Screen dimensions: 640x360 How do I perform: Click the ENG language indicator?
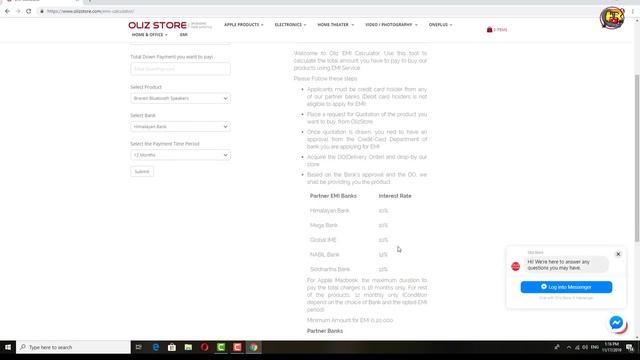(x=595, y=347)
